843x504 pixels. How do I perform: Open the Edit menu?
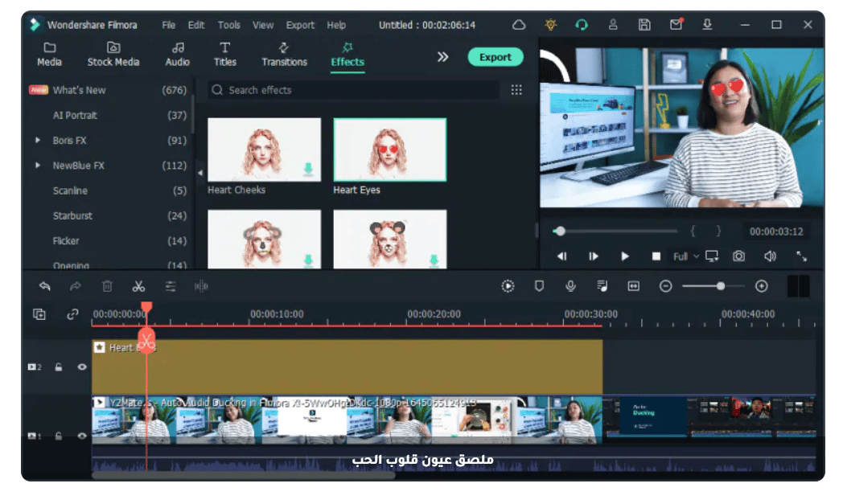[x=195, y=25]
